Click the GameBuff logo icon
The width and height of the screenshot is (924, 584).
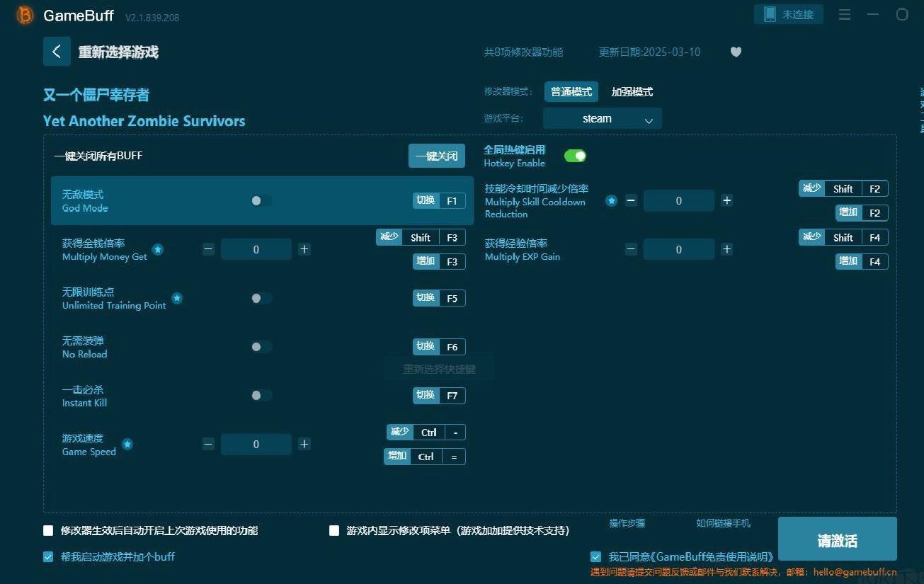[x=25, y=15]
